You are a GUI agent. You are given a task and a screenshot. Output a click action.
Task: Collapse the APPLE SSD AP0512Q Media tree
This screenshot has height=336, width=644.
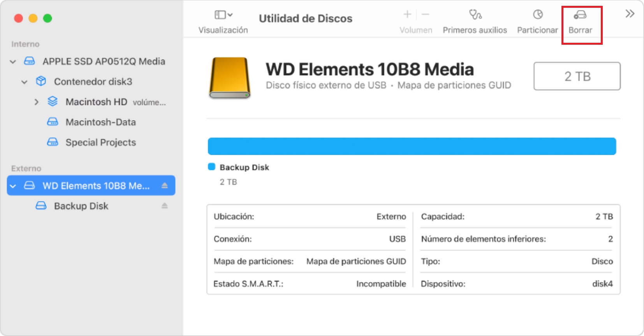13,61
